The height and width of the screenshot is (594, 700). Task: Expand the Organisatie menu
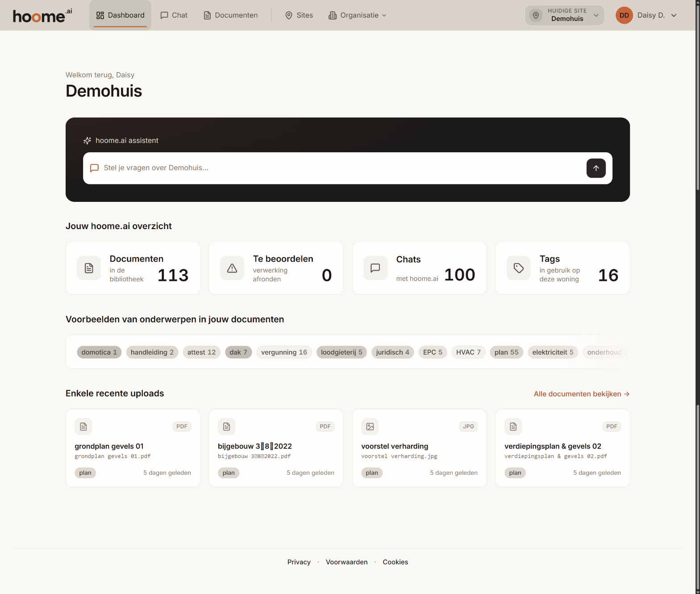pos(358,15)
